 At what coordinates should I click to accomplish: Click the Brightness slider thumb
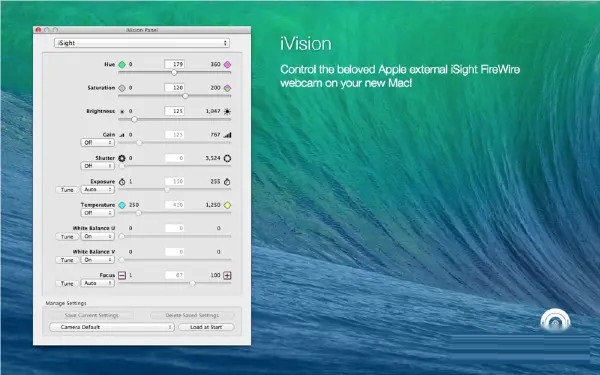click(x=134, y=119)
